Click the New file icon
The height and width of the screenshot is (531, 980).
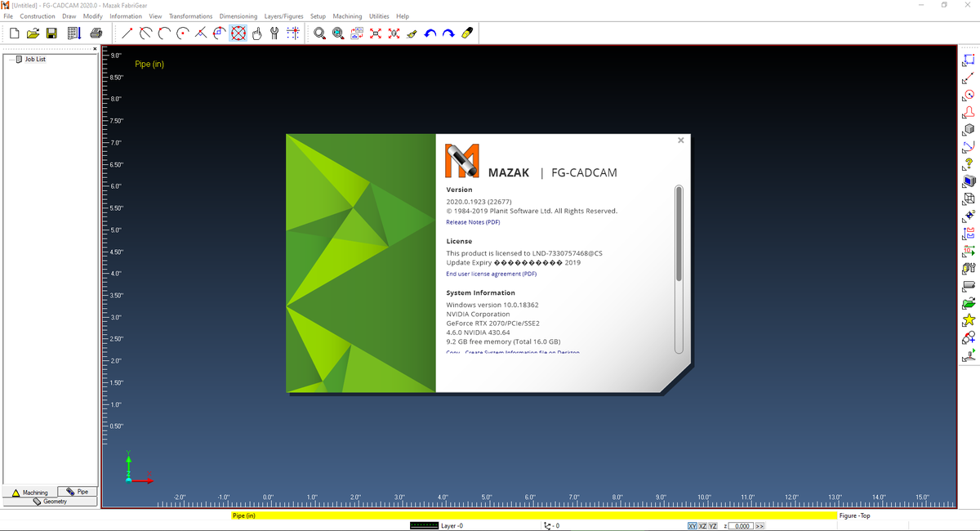point(16,33)
